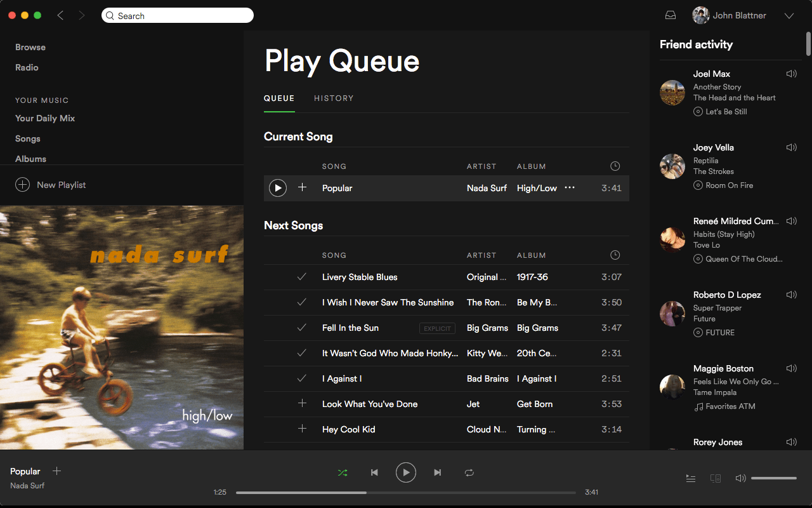Click Roberto D Lopez speaker icon
This screenshot has height=508, width=812.
(791, 295)
